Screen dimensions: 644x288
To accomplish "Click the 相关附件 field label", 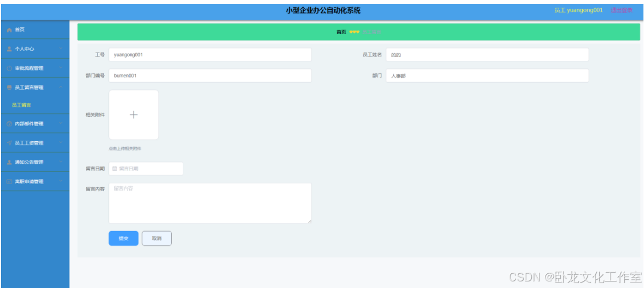I will point(95,114).
